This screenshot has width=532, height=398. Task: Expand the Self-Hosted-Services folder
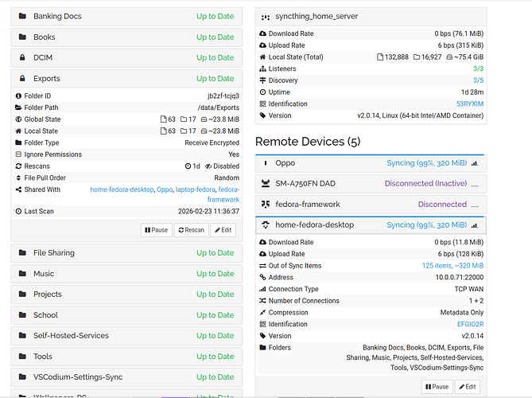tap(124, 336)
